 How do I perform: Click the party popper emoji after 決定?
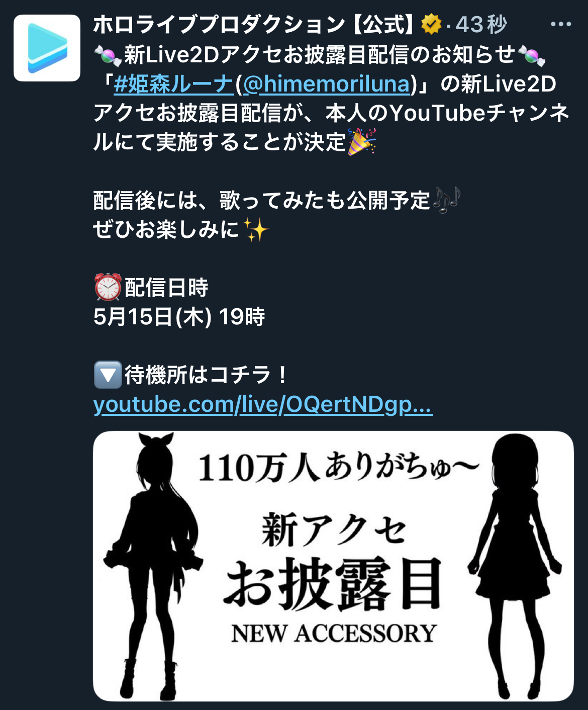362,142
